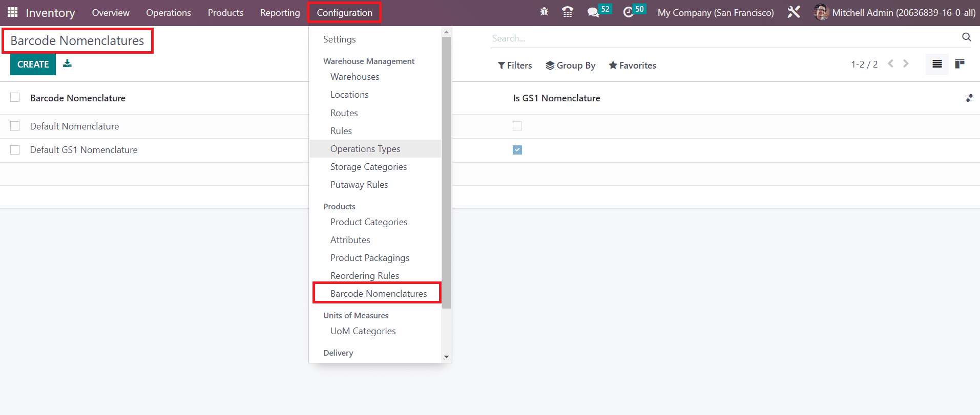
Task: Tick the Default GS1 Nomenclature row checkbox
Action: (15, 150)
